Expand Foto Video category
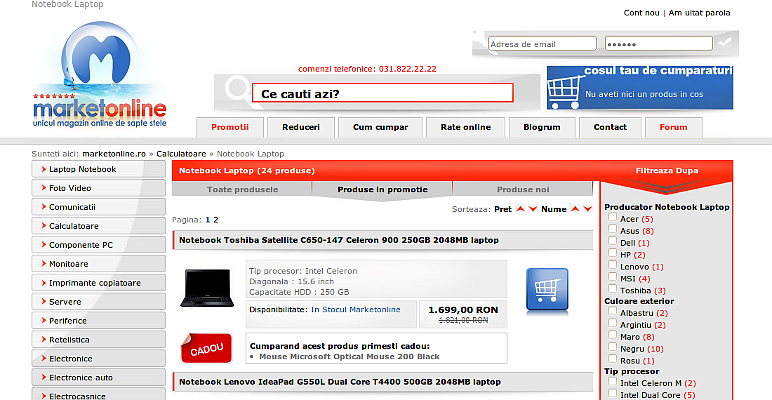 click(x=98, y=188)
